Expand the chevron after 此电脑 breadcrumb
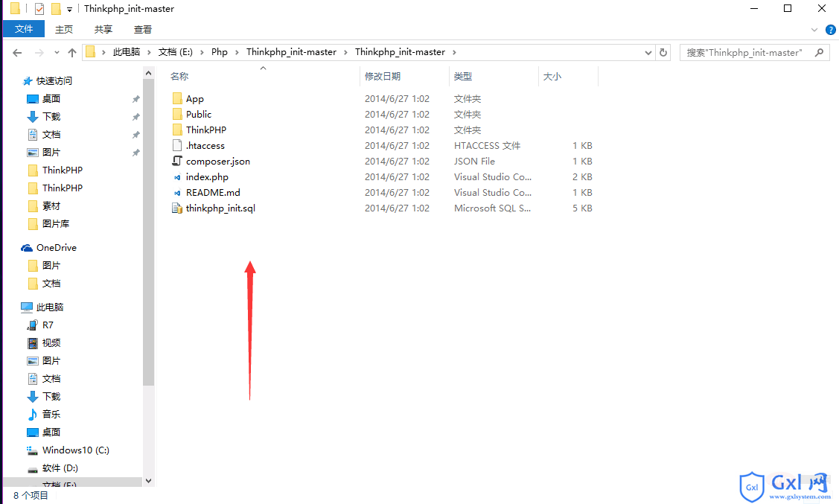 [x=150, y=52]
